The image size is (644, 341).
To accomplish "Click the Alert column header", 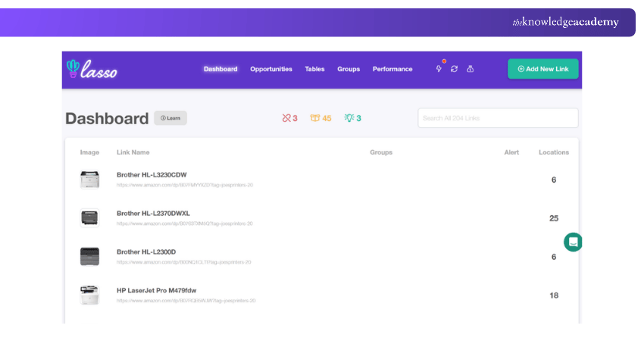I will click(x=511, y=152).
